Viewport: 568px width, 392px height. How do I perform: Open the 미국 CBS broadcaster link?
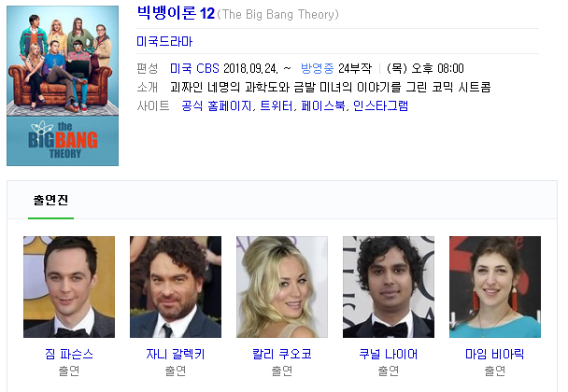[194, 68]
